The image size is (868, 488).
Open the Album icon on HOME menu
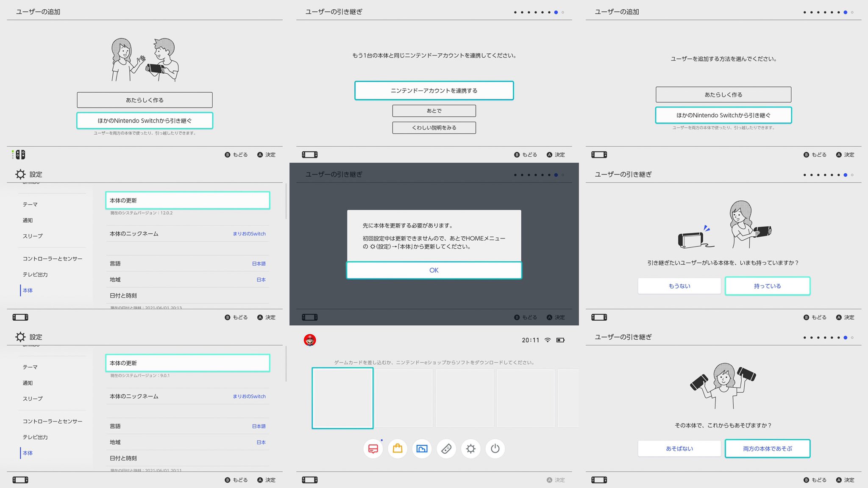pyautogui.click(x=422, y=449)
